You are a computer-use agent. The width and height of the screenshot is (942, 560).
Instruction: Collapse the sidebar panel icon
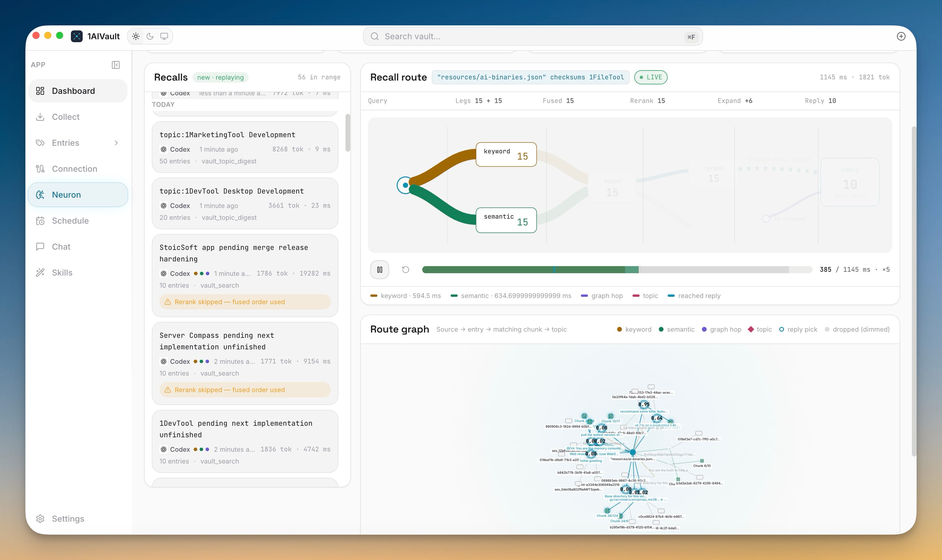point(116,65)
